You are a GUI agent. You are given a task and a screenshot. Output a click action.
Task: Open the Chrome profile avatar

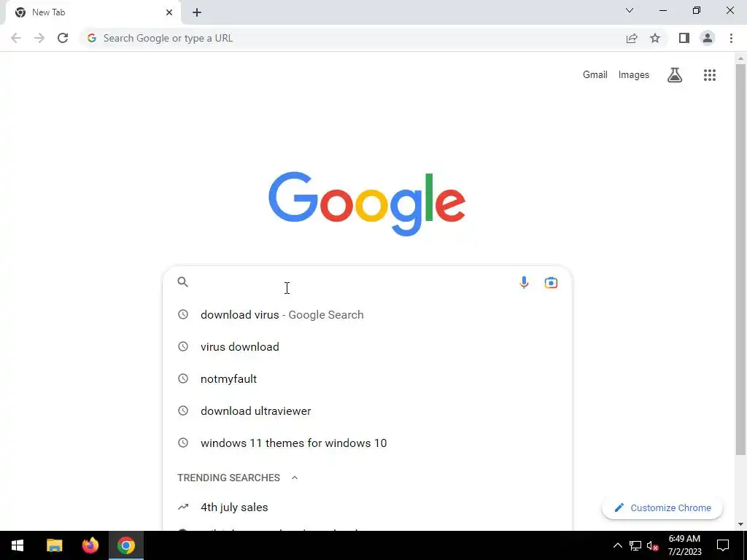point(708,38)
